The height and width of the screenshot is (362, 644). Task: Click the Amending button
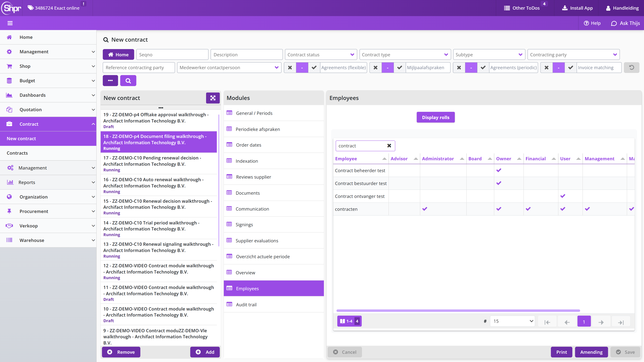591,352
